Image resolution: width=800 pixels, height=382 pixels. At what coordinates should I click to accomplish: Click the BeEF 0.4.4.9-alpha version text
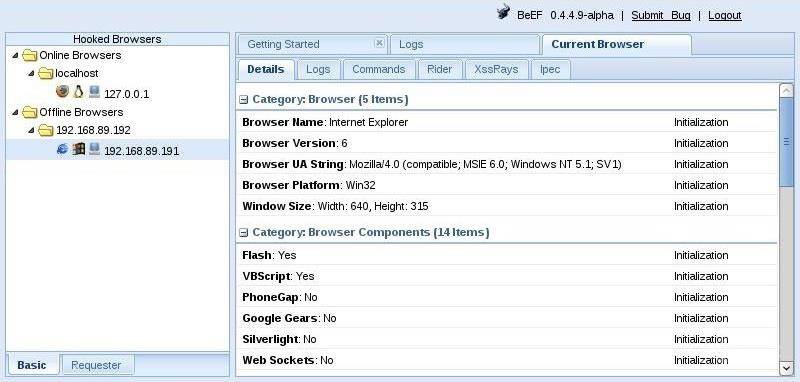[x=565, y=15]
